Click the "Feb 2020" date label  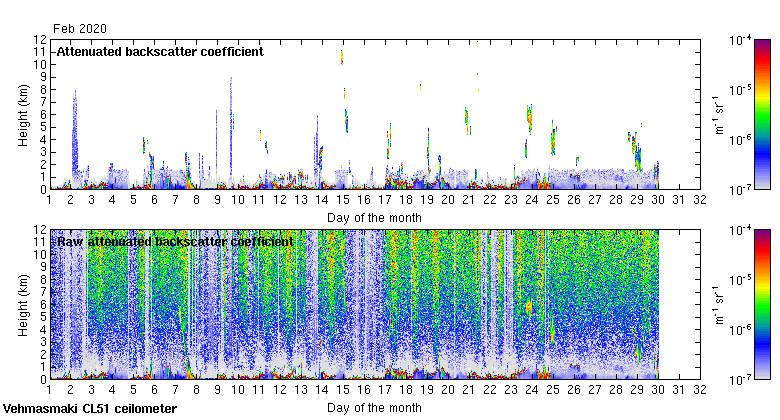pos(80,28)
